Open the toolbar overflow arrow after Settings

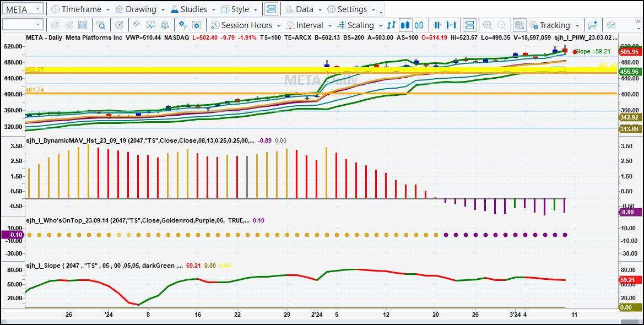point(380,12)
